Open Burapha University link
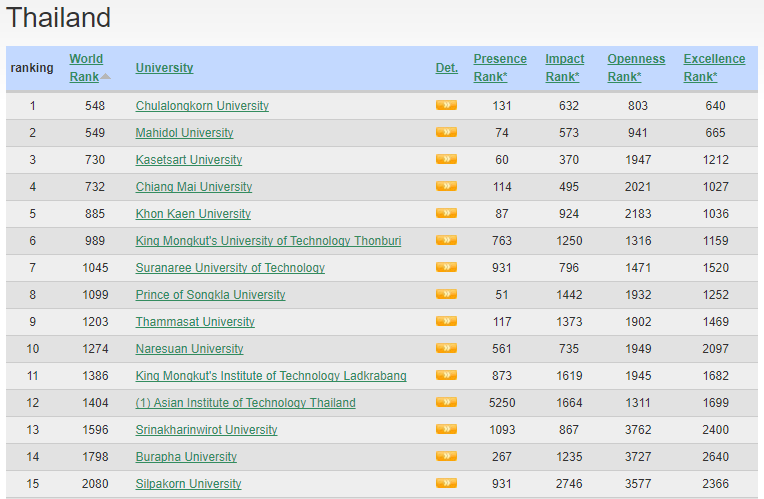This screenshot has height=499, width=764. pyautogui.click(x=186, y=457)
